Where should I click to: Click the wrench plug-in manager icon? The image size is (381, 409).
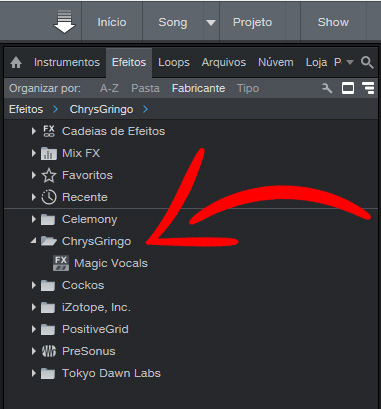tap(327, 88)
